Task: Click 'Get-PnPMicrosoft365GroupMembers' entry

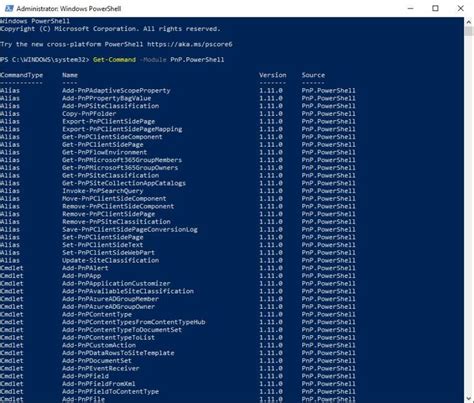Action: pyautogui.click(x=122, y=160)
